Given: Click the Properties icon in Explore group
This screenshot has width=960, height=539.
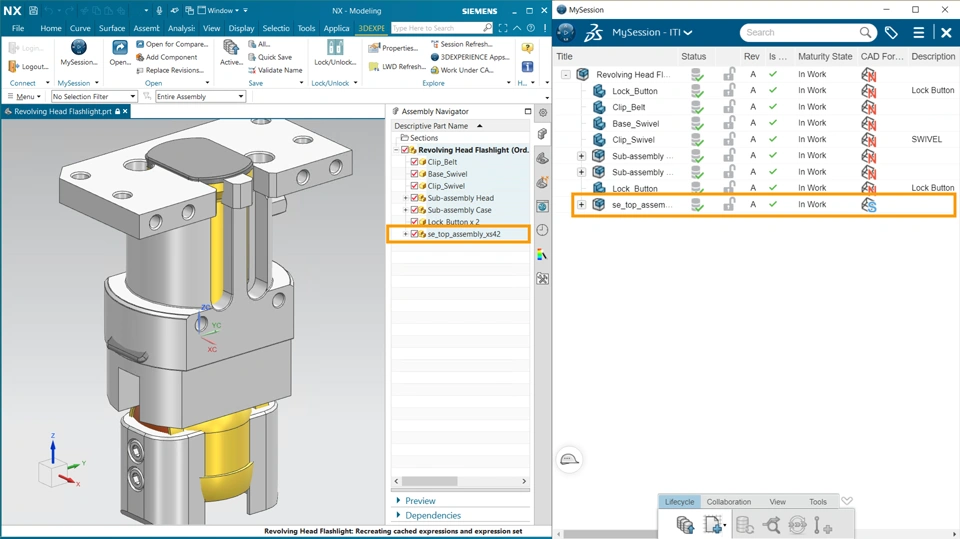Looking at the screenshot, I should tap(374, 48).
